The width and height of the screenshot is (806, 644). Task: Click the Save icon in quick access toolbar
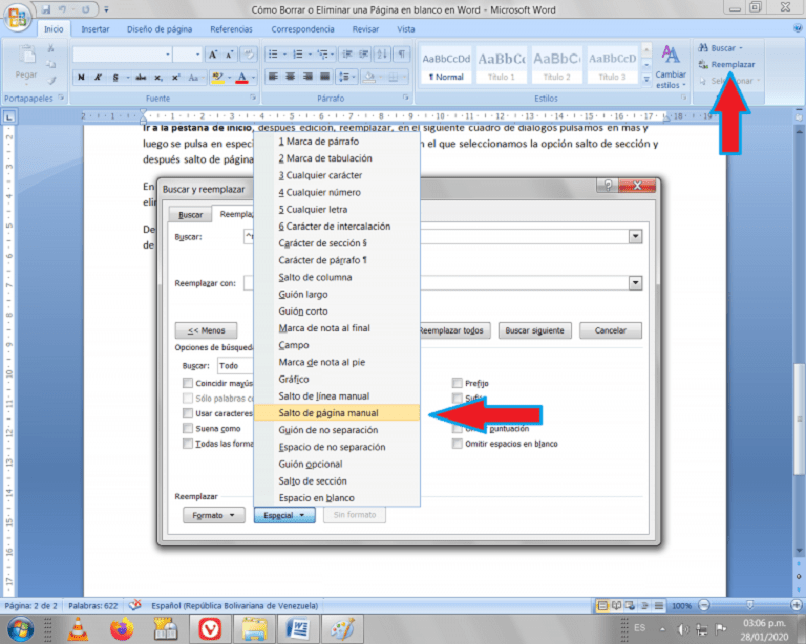tap(46, 9)
